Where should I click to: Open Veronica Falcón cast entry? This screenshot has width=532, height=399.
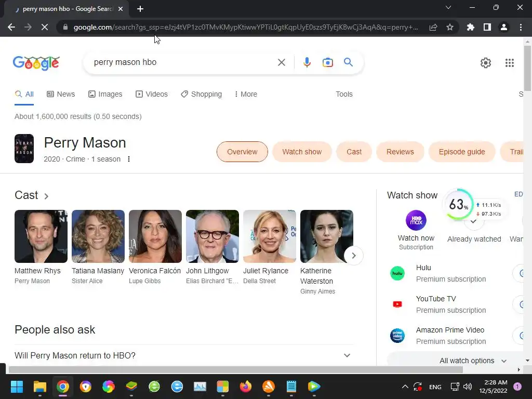click(x=155, y=247)
